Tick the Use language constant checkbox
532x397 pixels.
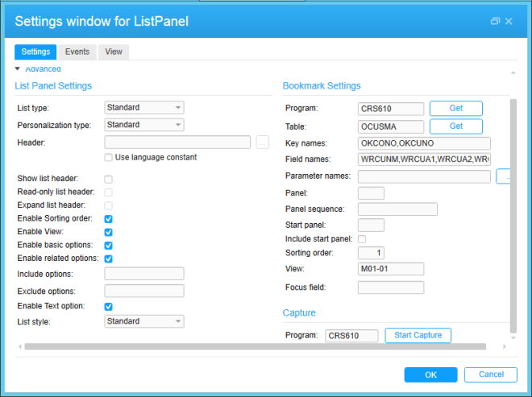pyautogui.click(x=108, y=157)
